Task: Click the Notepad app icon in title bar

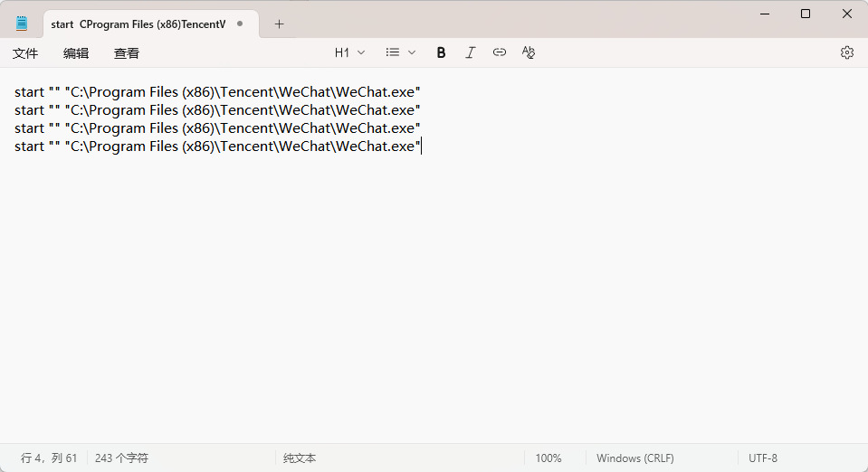Action: coord(22,24)
